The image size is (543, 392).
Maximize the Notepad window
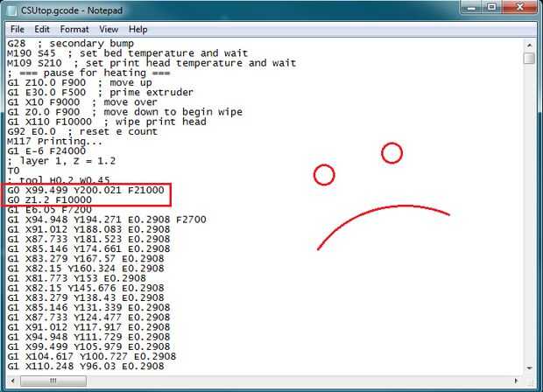[x=491, y=7]
